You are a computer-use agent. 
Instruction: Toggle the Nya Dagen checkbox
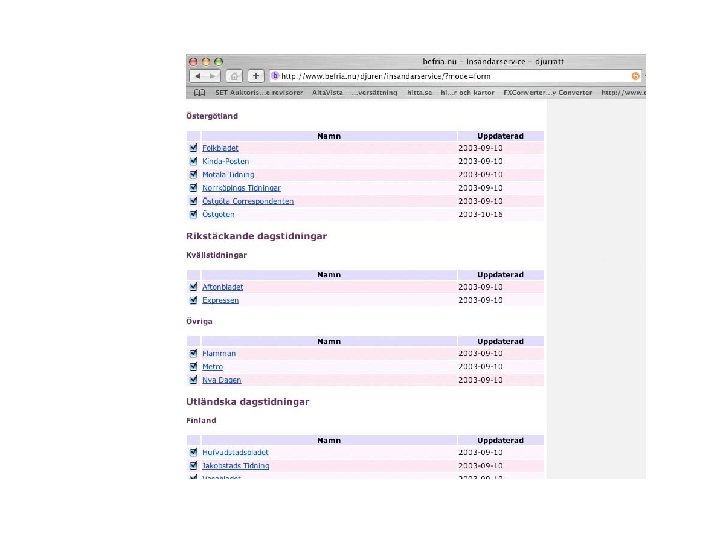[x=193, y=380]
